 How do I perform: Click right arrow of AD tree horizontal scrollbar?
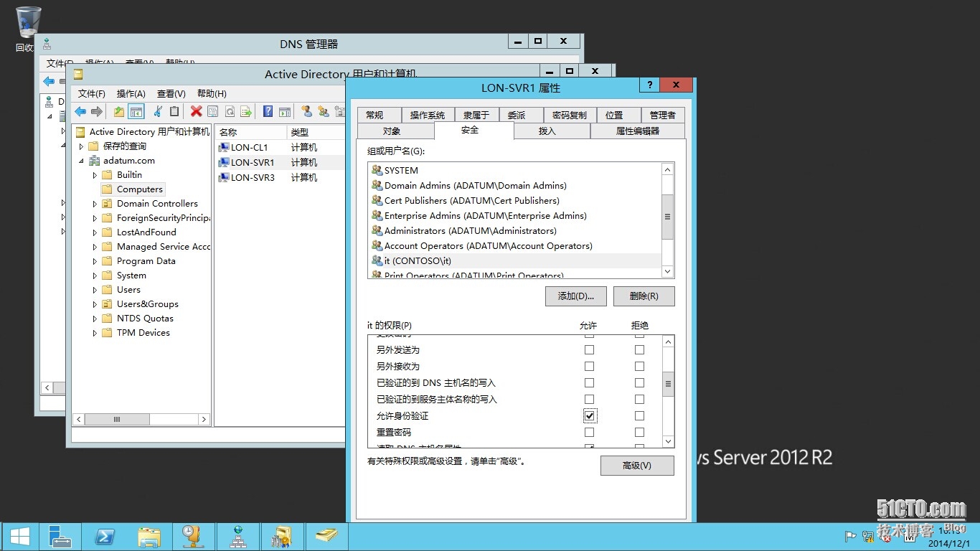click(x=204, y=419)
